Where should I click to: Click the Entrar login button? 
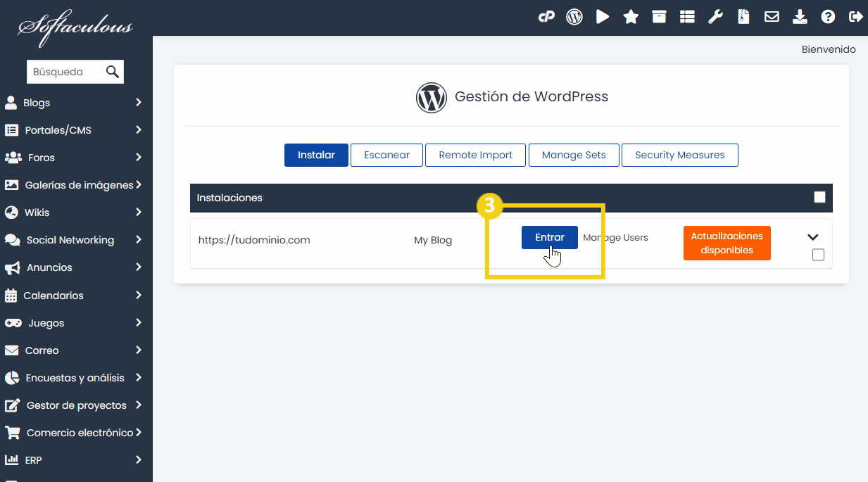550,237
